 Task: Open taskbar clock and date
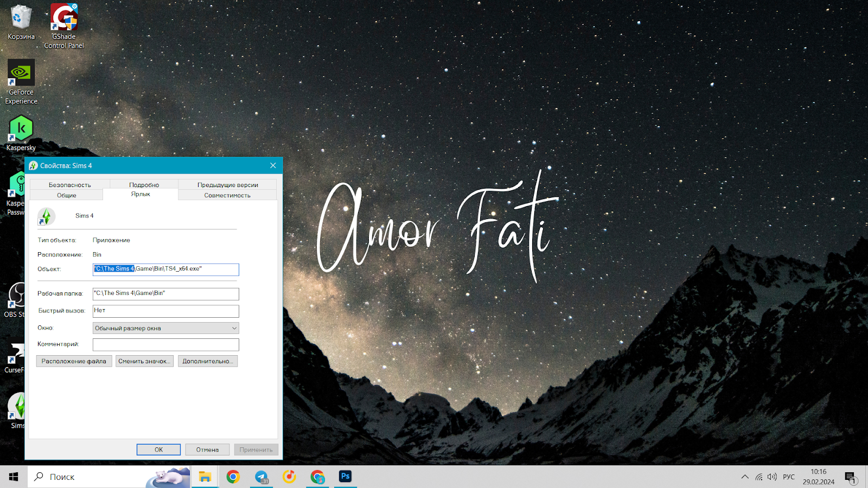819,477
